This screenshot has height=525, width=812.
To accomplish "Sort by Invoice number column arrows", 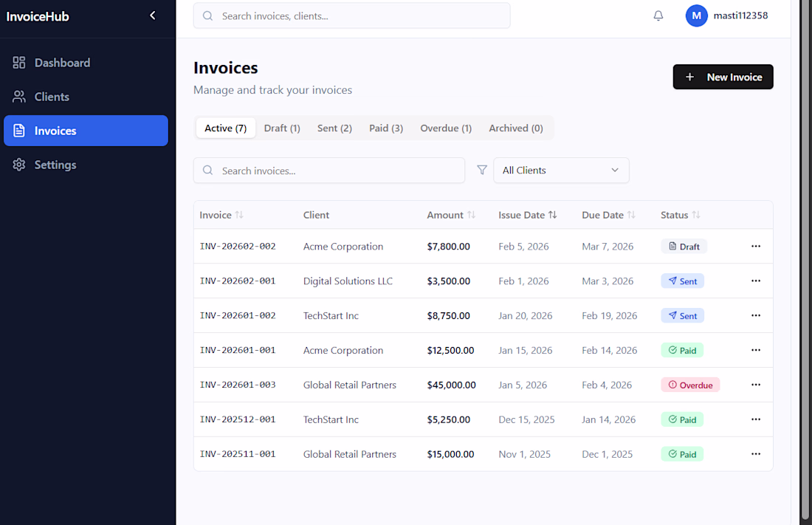I will [239, 215].
